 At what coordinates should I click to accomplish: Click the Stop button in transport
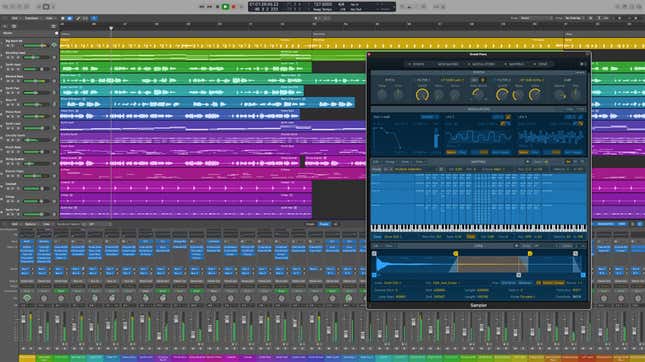(218, 7)
